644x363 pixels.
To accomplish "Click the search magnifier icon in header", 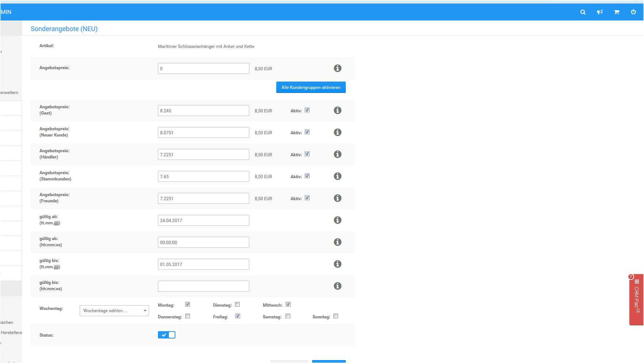I will click(x=583, y=12).
